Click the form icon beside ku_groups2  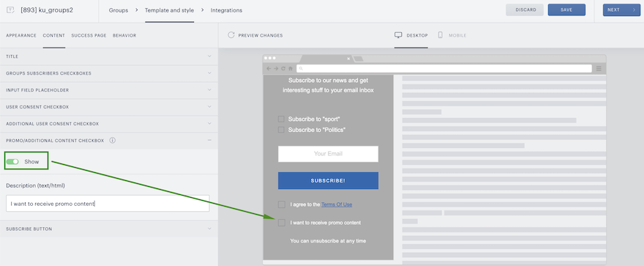(11, 10)
